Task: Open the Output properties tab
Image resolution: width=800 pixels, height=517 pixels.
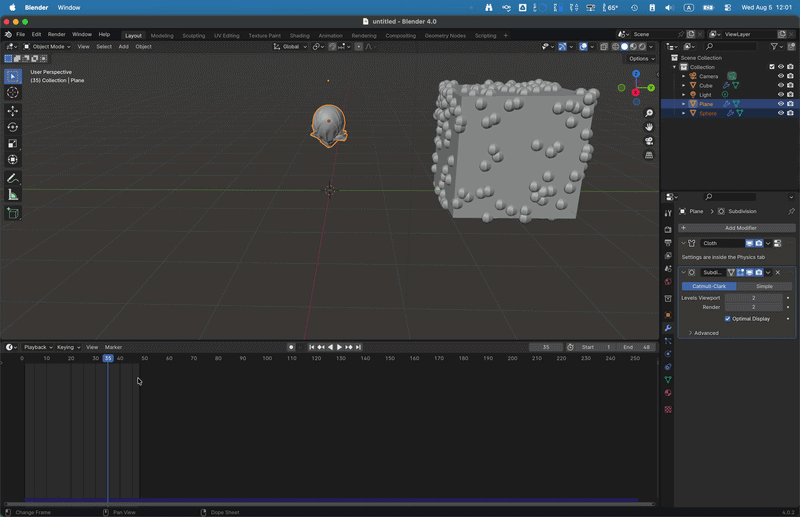Action: click(668, 242)
